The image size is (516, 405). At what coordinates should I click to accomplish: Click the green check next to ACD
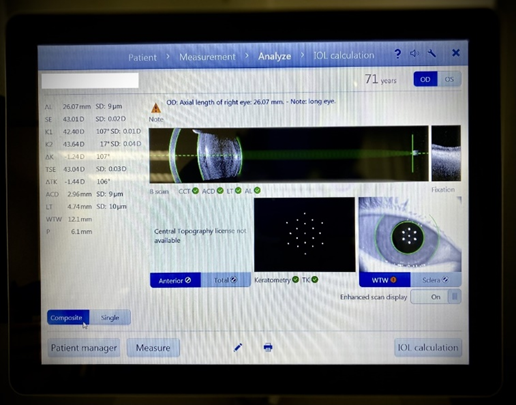pos(220,191)
